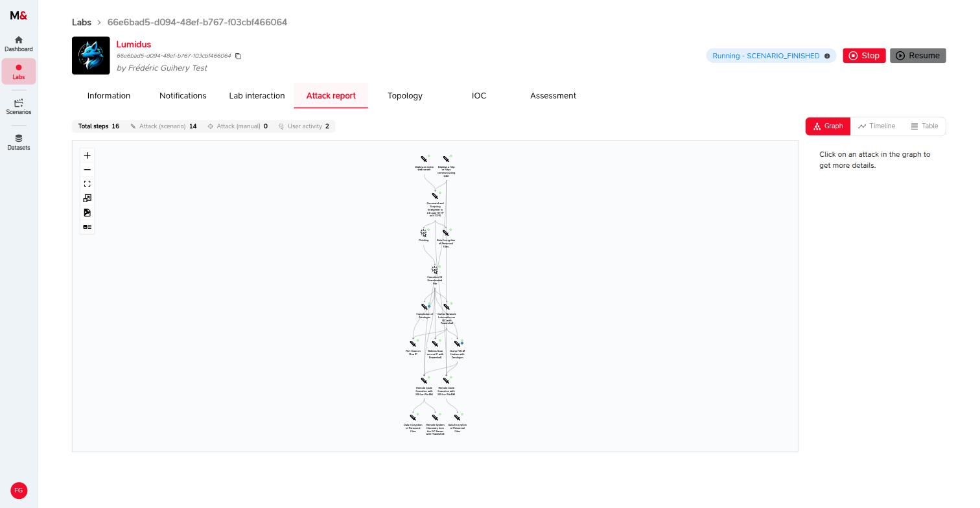
Task: Go to Scenarios in the sidebar
Action: coord(19,107)
